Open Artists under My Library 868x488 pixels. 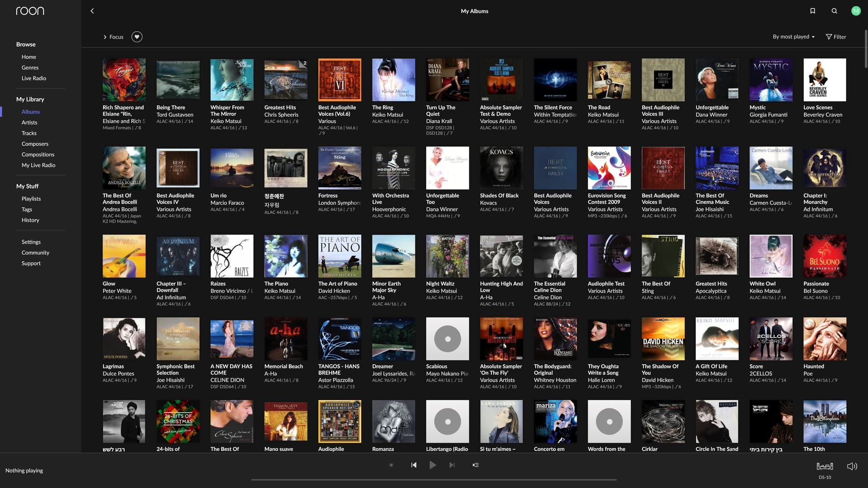click(29, 122)
